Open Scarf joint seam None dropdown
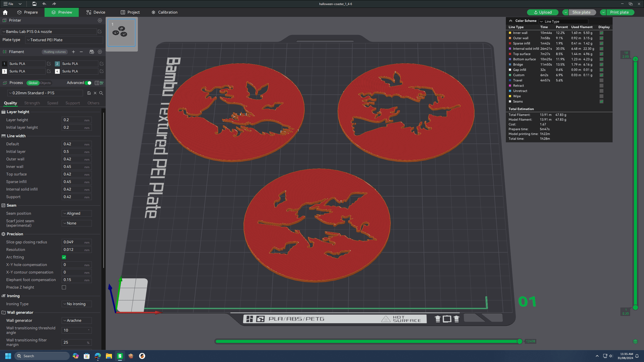 [x=77, y=223]
